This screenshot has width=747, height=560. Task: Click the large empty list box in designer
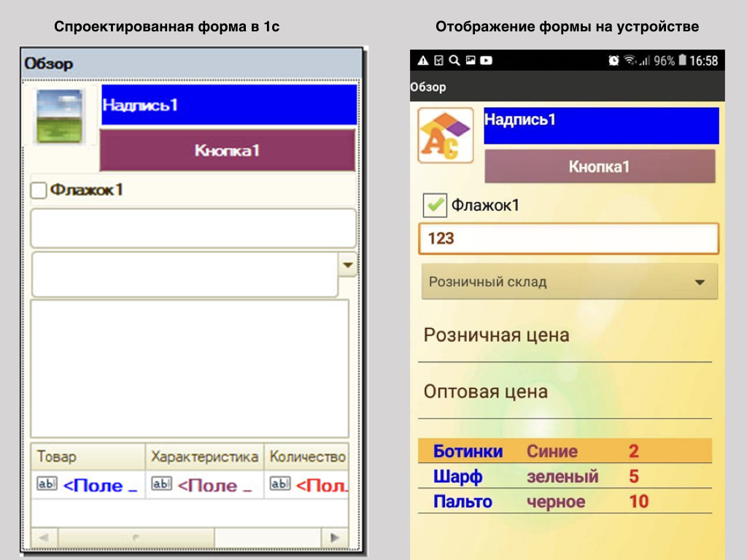click(190, 368)
